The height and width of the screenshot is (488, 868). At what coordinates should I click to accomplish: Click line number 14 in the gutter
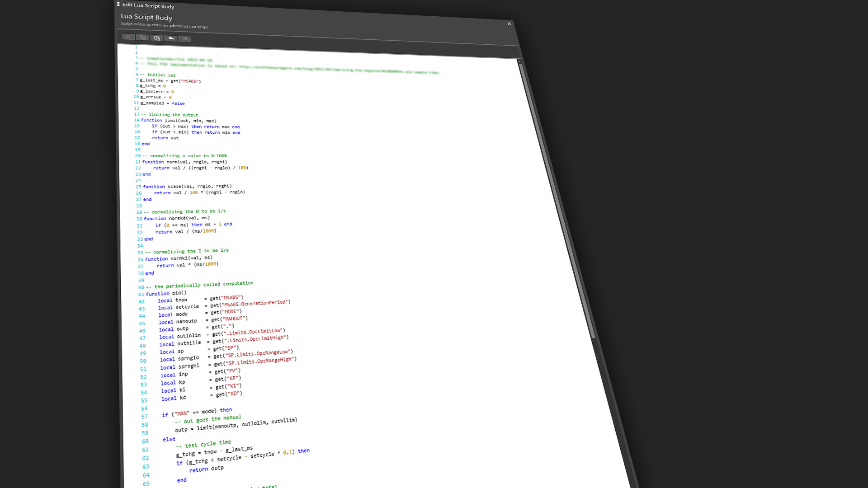[x=137, y=120]
